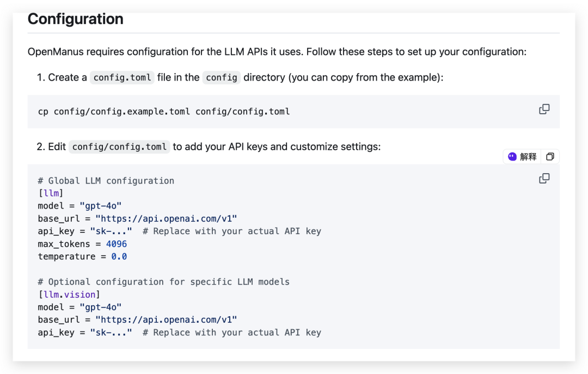The height and width of the screenshot is (374, 588).
Task: Click the OpenManus requires configuration paragraph
Action: (x=277, y=52)
